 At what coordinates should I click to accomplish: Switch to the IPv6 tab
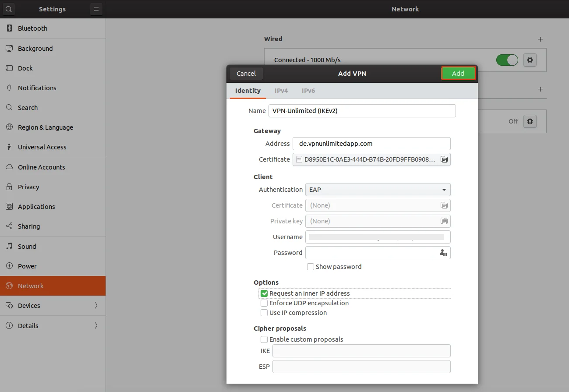[308, 91]
